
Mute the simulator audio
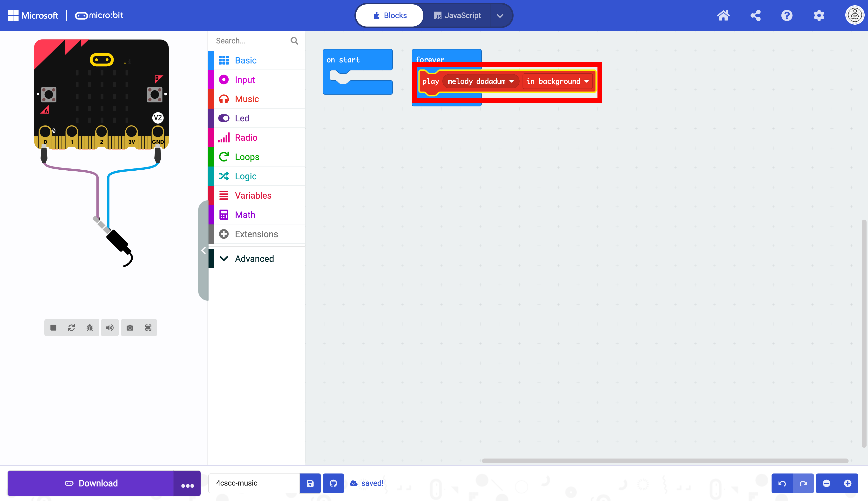pyautogui.click(x=110, y=327)
